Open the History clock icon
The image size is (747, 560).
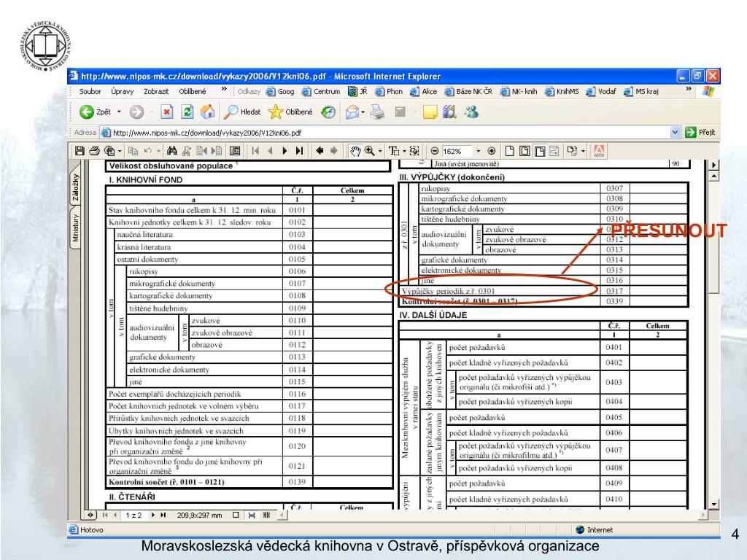point(328,112)
